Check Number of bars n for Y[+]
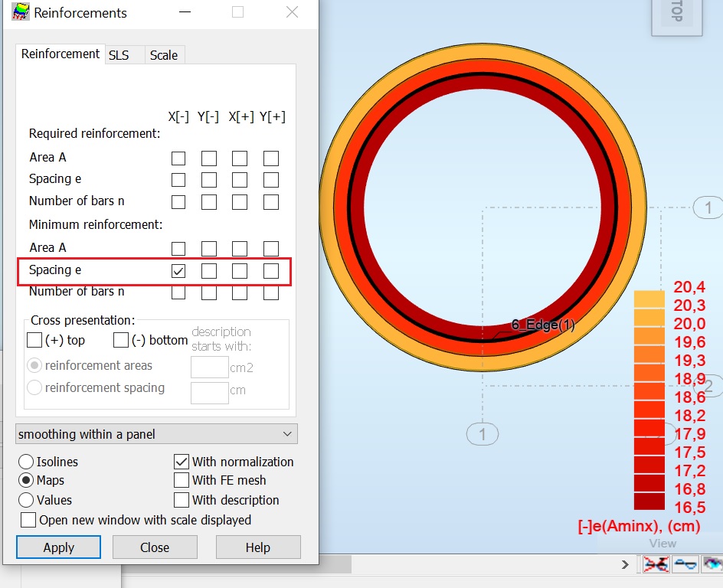This screenshot has height=588, width=723. [270, 201]
